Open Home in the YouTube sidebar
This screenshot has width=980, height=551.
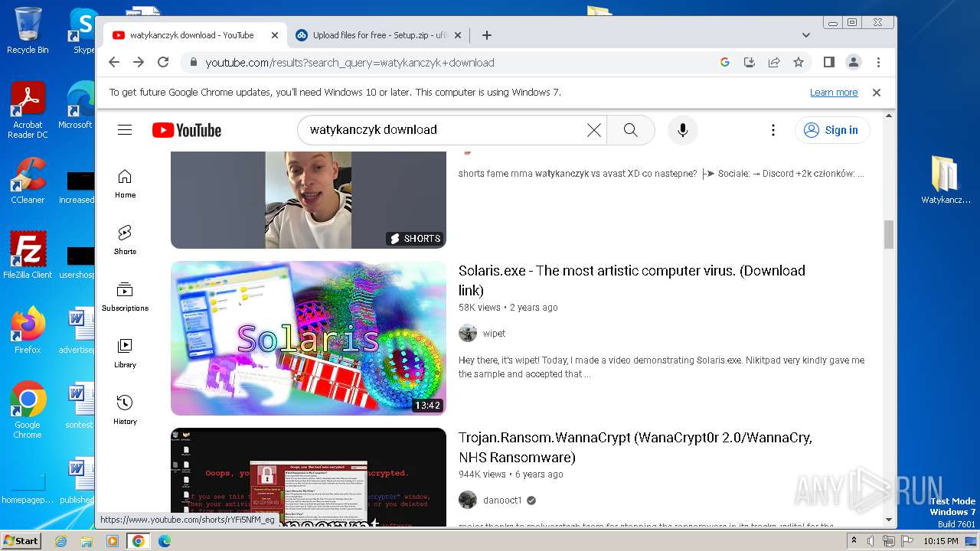pos(125,184)
